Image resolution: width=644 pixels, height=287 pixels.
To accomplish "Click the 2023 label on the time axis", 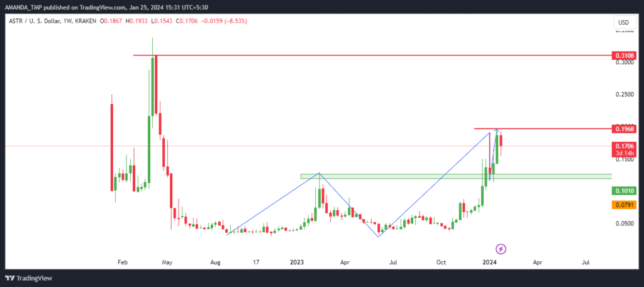I will click(297, 262).
